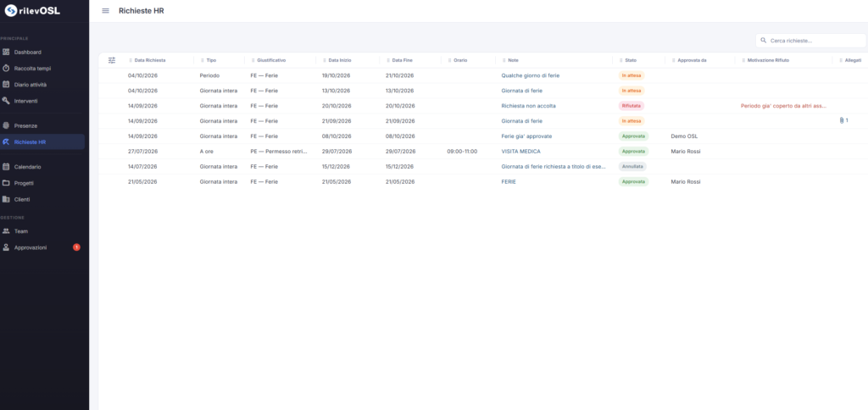Open the 'VISITA MEDICA' note
868x410 pixels.
[x=521, y=151]
